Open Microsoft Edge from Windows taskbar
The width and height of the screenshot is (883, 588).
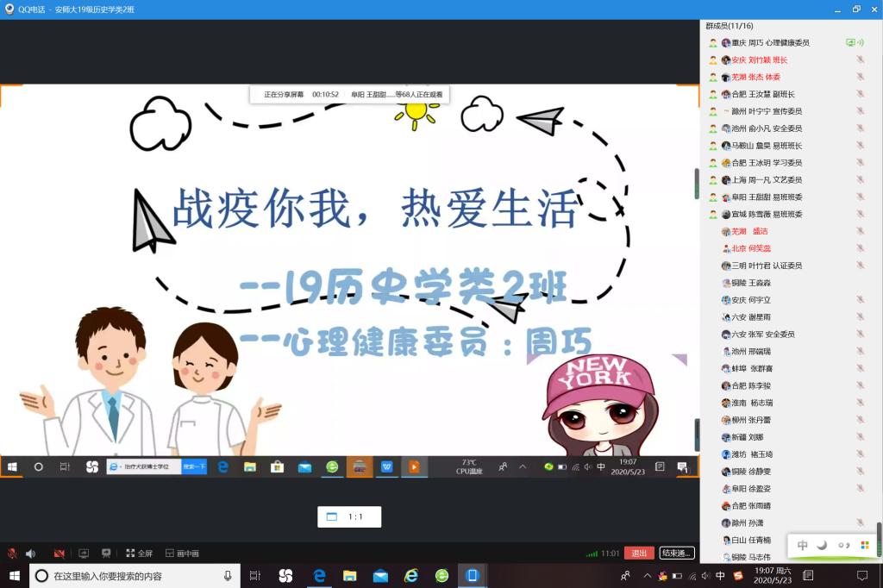[x=318, y=575]
